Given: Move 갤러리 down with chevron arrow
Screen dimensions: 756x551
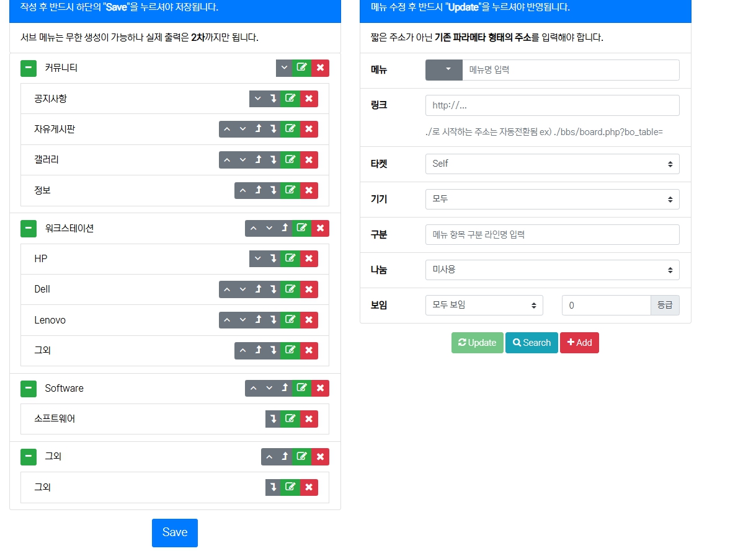Looking at the screenshot, I should (x=242, y=160).
